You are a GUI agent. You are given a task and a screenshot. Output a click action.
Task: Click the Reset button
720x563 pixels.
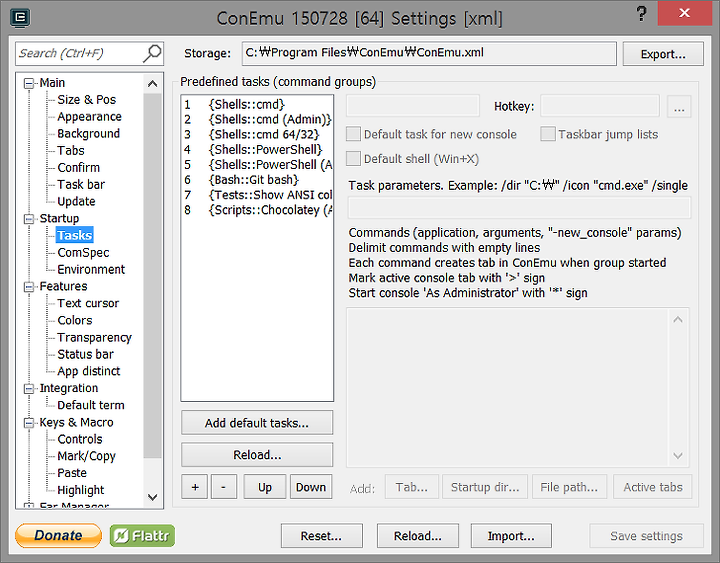pos(321,536)
